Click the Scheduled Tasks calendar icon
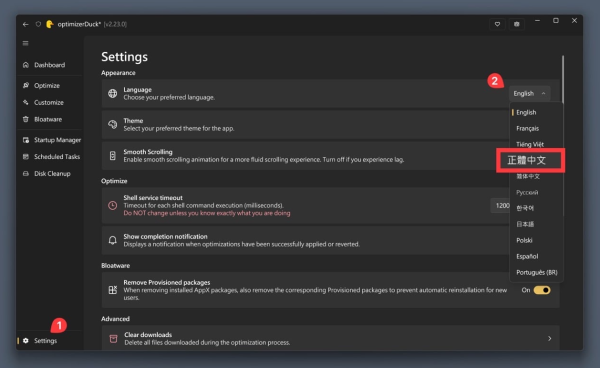The width and height of the screenshot is (600, 368). pos(26,156)
